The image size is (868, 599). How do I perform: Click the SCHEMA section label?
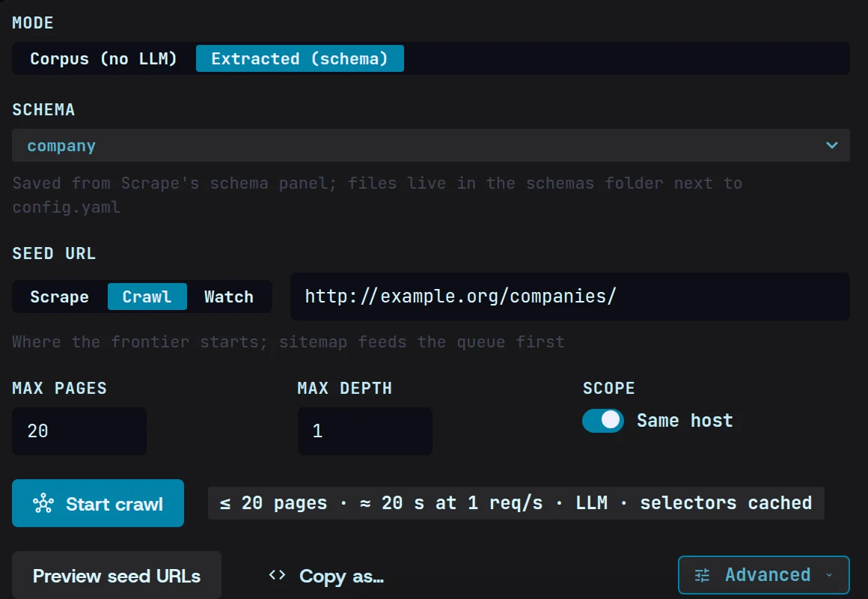[43, 110]
